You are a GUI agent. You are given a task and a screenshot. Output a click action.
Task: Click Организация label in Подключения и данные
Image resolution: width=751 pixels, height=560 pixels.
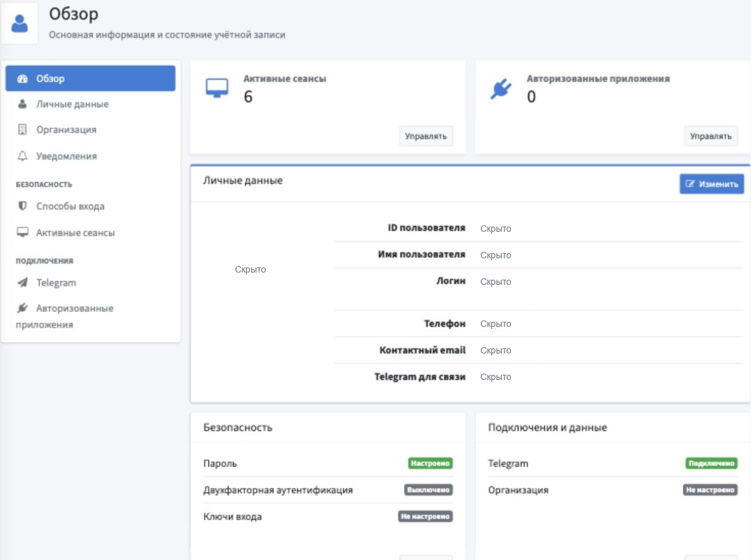518,490
